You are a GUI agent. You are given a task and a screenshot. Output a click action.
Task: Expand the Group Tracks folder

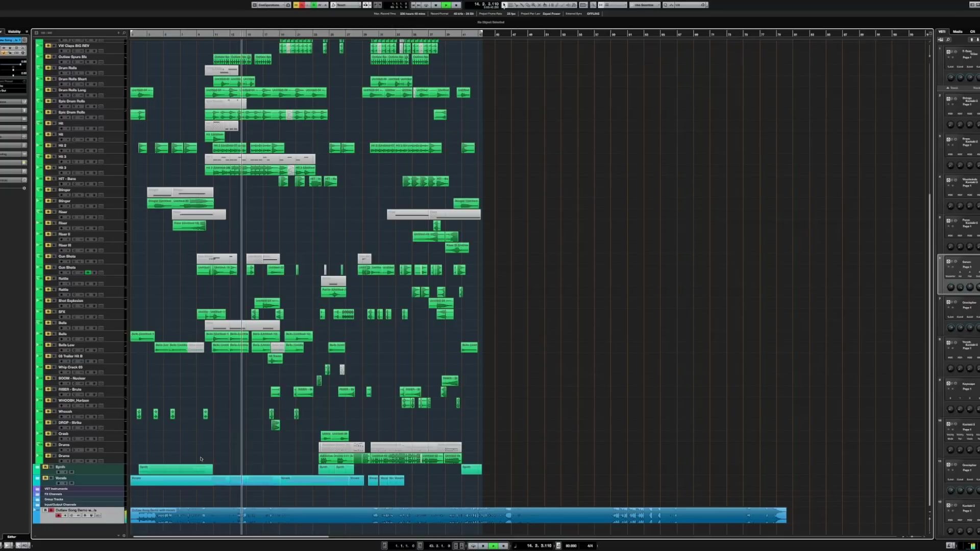coord(37,499)
